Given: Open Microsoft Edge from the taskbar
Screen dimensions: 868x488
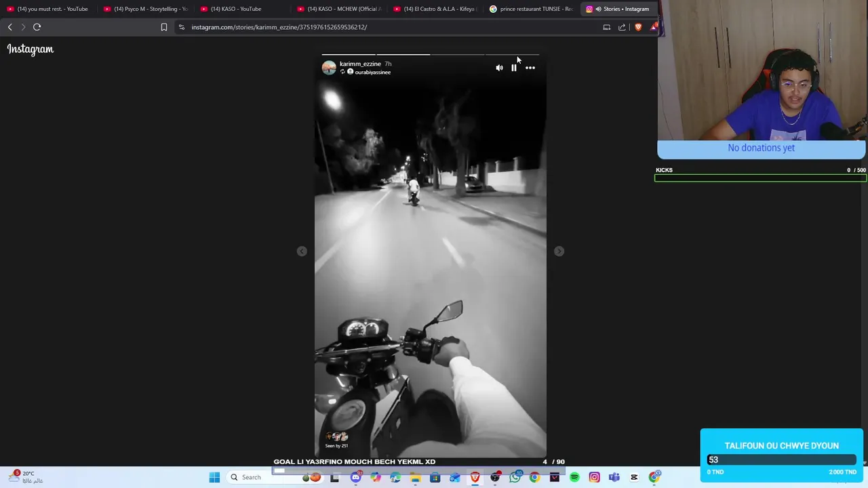Looking at the screenshot, I should pos(395,477).
